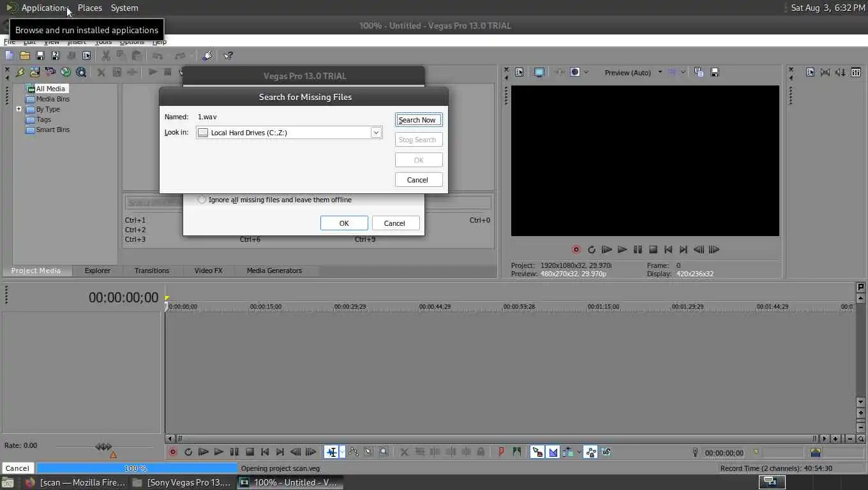Viewport: 868px width, 490px height.
Task: Switch to the Transitions tab
Action: [152, 271]
